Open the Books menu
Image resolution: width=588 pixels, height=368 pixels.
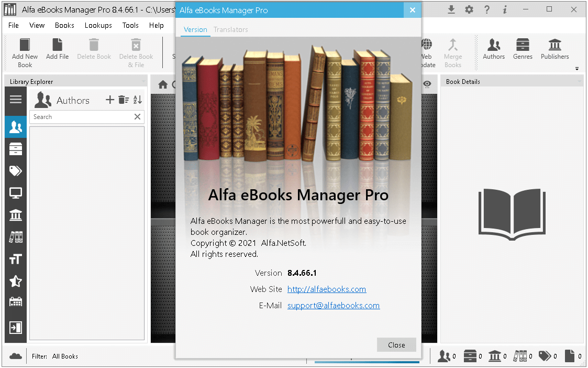pos(64,25)
